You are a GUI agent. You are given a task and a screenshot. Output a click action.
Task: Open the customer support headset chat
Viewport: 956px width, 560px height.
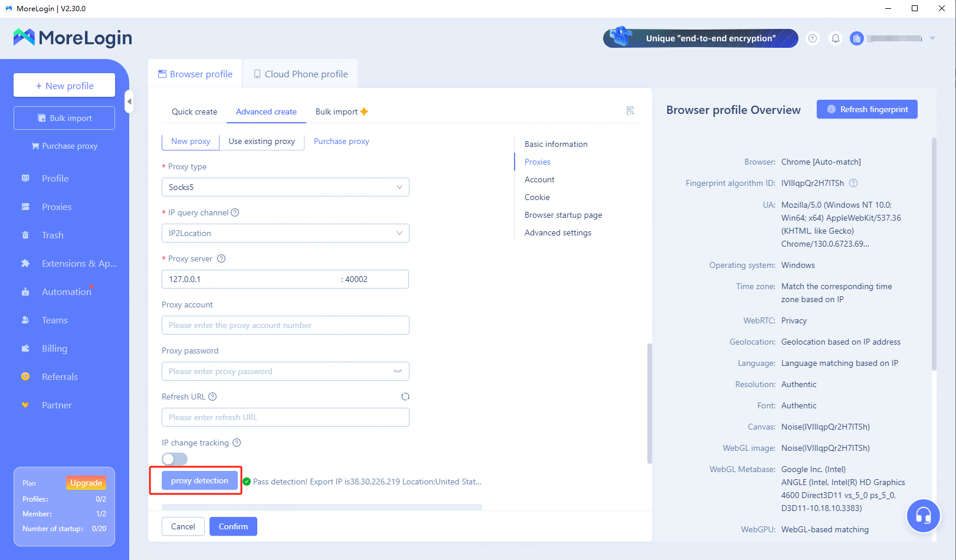pos(923,516)
